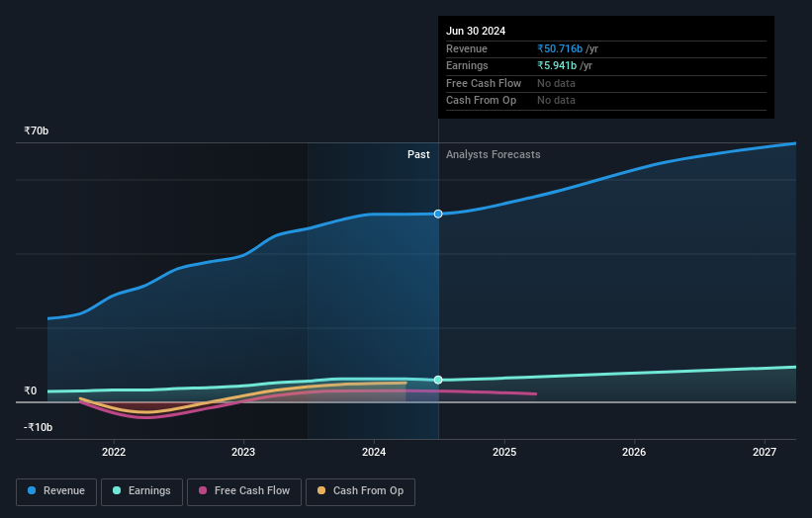The width and height of the screenshot is (812, 518).
Task: Click the 2023 x-axis label
Action: [243, 453]
